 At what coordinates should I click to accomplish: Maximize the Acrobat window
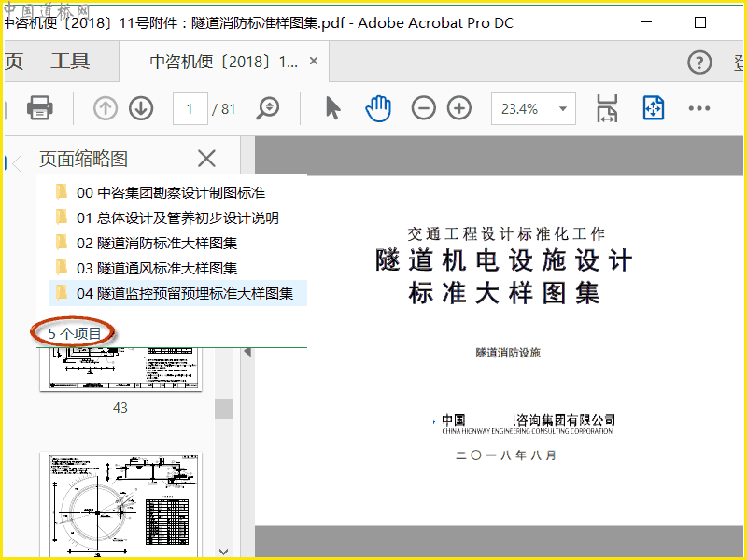click(x=700, y=22)
